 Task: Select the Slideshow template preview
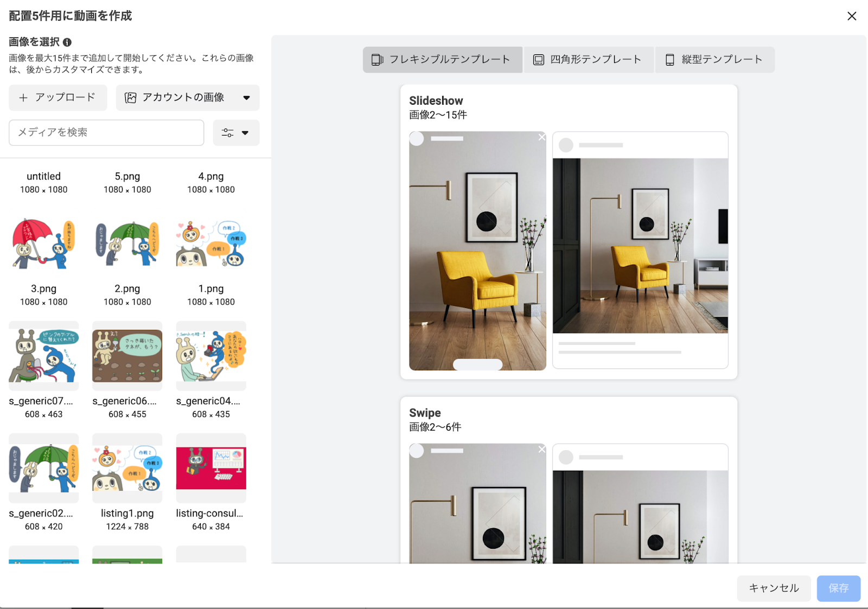pos(569,251)
